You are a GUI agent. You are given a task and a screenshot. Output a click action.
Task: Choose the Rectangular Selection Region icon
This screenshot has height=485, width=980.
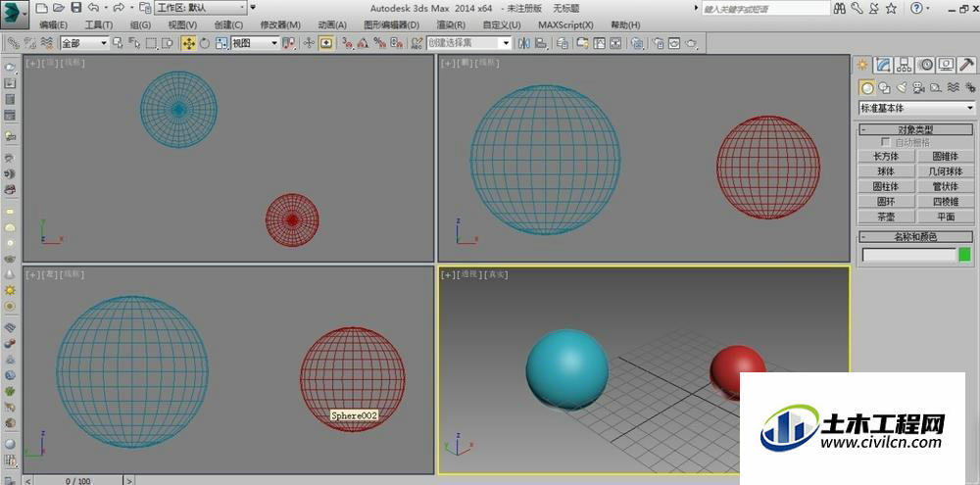point(151,43)
